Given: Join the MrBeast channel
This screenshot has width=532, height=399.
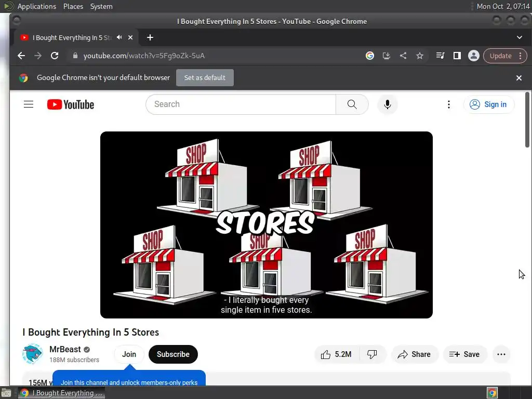Looking at the screenshot, I should coord(129,354).
